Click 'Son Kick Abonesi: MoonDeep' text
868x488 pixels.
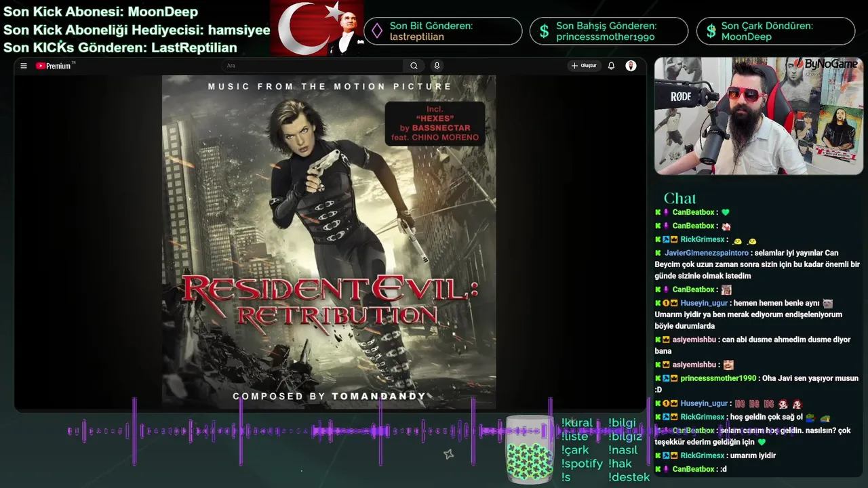click(100, 12)
